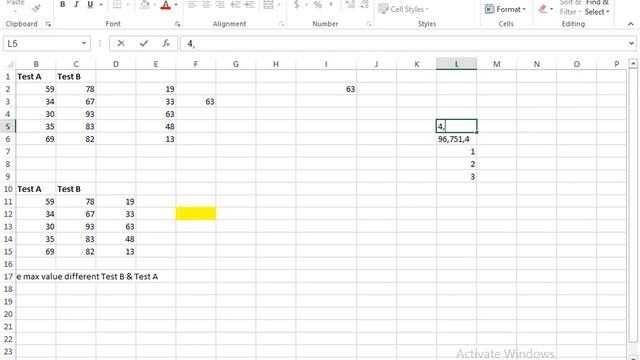Click Decrease Decimal icon

click(x=364, y=4)
